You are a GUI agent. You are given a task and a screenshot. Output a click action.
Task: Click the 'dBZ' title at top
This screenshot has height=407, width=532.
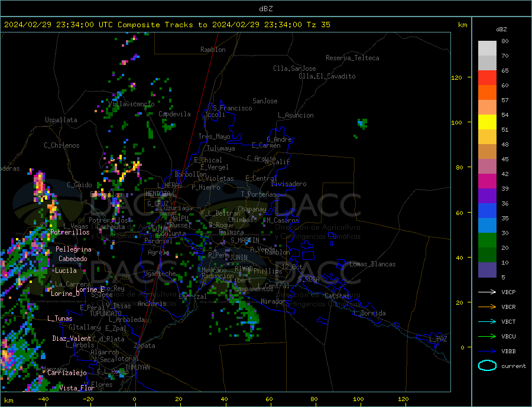(x=265, y=9)
